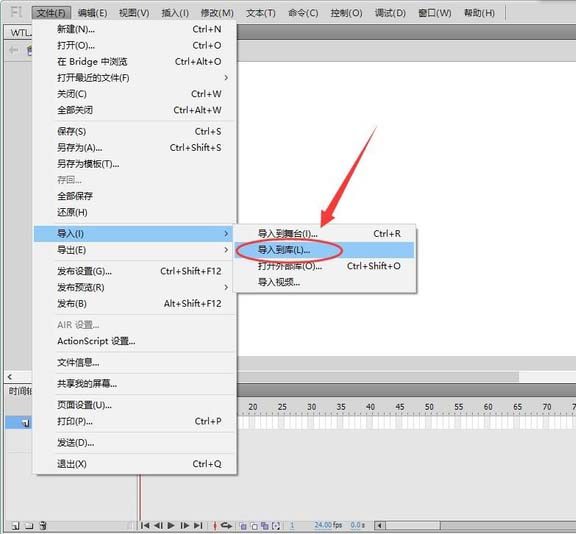Viewport: 576px width, 534px height.
Task: Open the 插入(I) menu
Action: point(175,13)
